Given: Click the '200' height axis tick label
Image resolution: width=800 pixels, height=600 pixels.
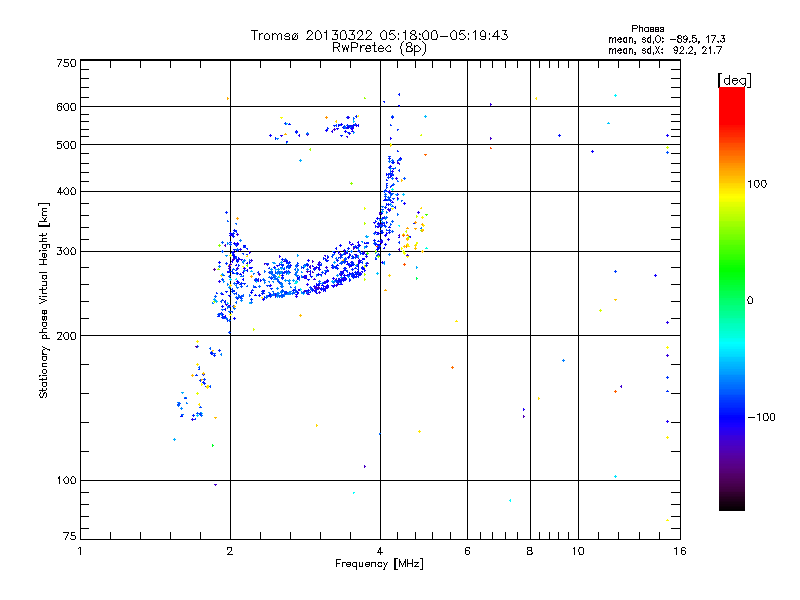Looking at the screenshot, I should click(66, 336).
